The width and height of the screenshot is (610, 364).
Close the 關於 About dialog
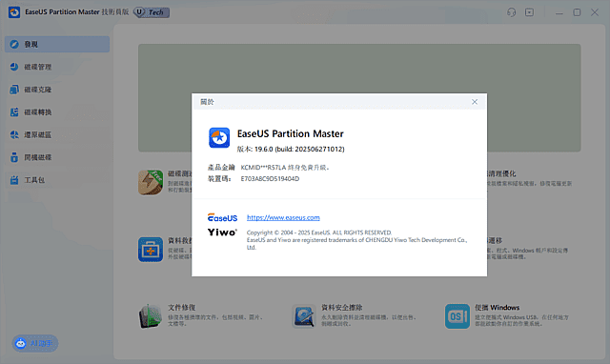pos(475,102)
